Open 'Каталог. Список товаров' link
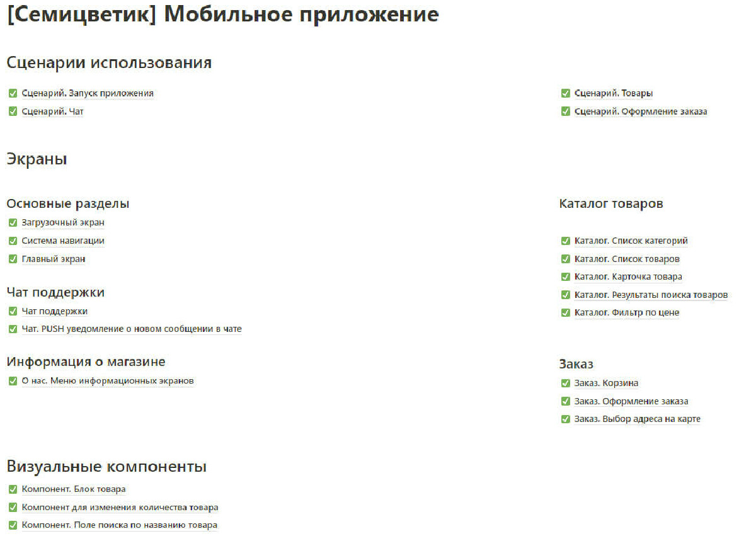756x541 pixels. pyautogui.click(x=627, y=259)
